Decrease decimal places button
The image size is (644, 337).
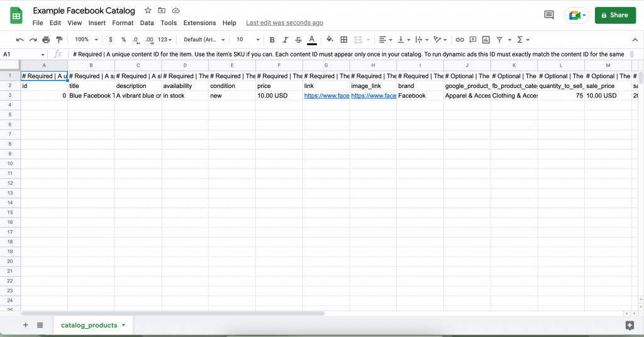pyautogui.click(x=136, y=40)
